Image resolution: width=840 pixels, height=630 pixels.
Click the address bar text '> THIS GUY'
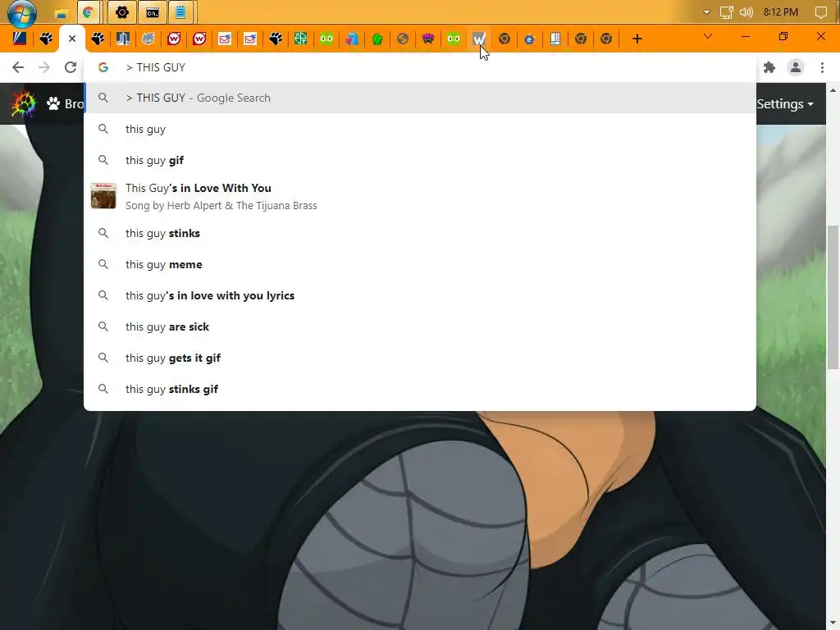[155, 67]
